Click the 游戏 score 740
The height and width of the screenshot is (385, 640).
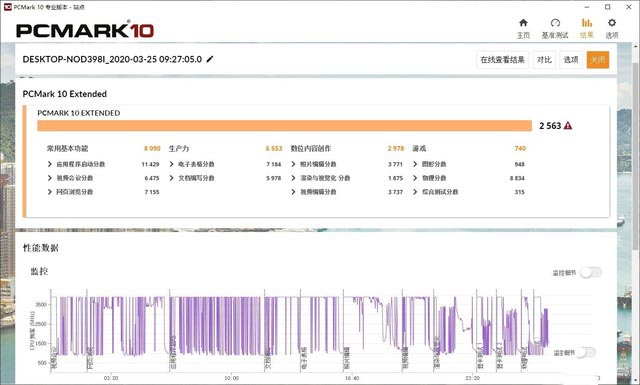point(520,149)
